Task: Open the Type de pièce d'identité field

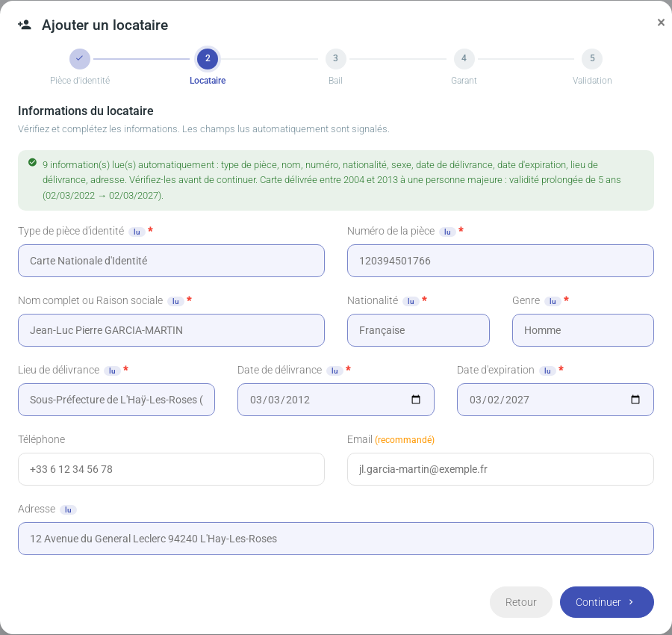Action: tap(171, 261)
